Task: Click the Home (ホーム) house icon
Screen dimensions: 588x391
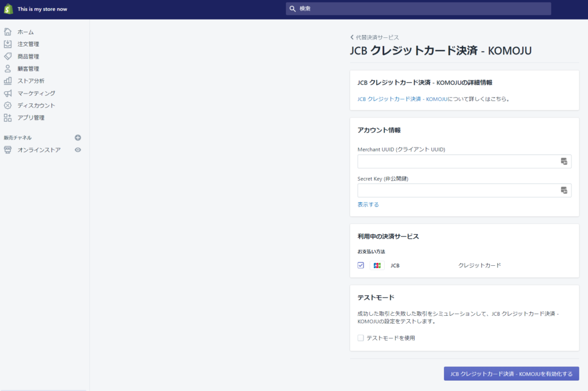Action: tap(8, 32)
